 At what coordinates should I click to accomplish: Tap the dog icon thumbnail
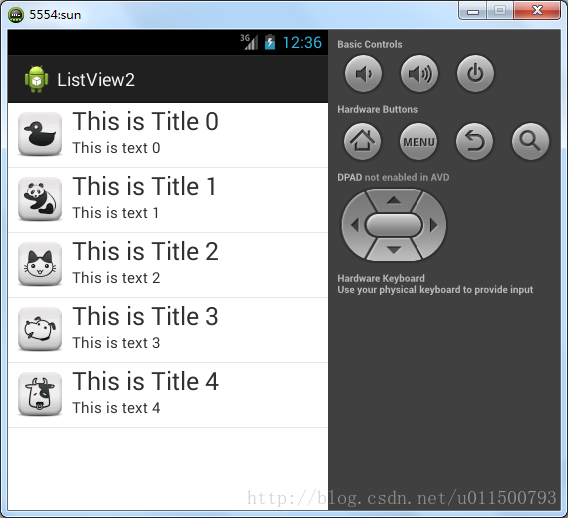coord(40,329)
